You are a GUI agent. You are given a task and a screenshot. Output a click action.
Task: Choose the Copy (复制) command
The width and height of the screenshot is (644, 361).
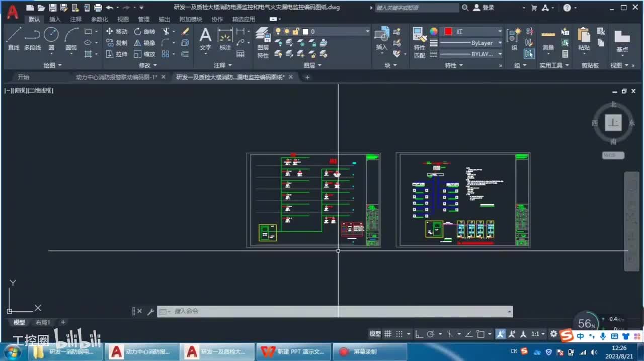[117, 43]
